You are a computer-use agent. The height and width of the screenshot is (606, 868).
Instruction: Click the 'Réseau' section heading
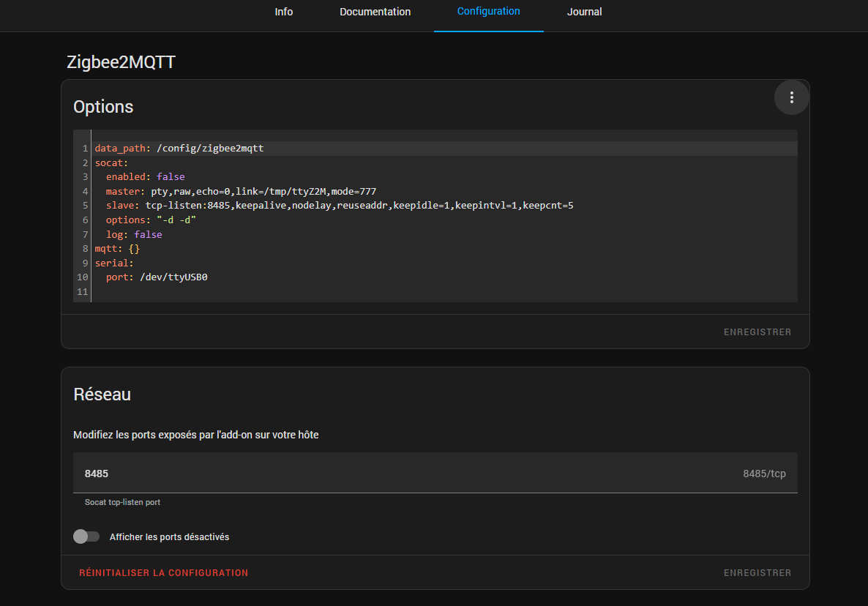(x=102, y=394)
